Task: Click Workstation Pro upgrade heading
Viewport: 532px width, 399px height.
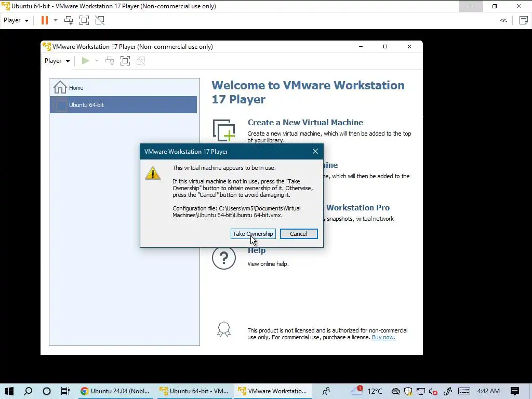Action: pyautogui.click(x=357, y=208)
